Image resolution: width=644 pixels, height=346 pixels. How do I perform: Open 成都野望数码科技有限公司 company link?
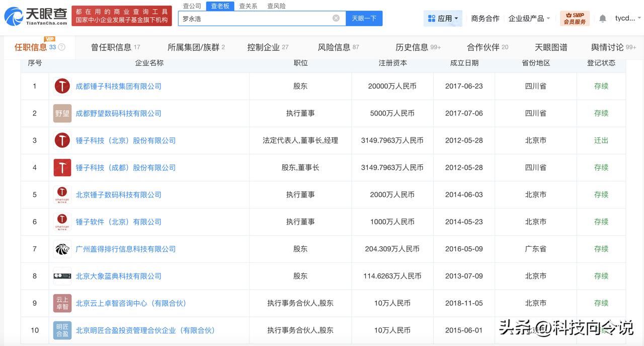point(119,113)
